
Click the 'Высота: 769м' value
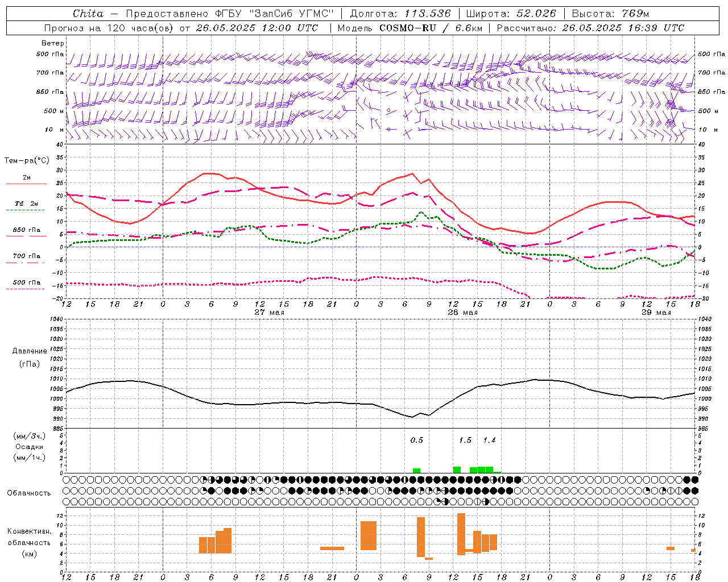tap(610, 14)
